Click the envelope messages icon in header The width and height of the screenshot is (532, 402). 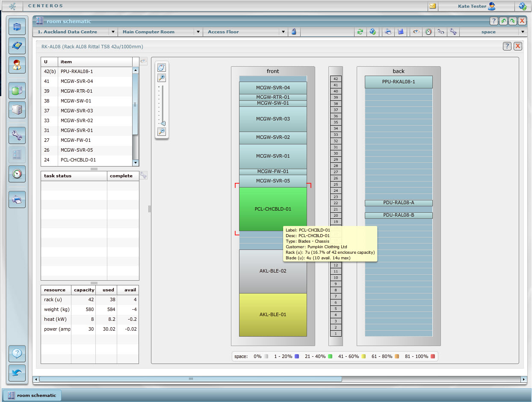432,6
